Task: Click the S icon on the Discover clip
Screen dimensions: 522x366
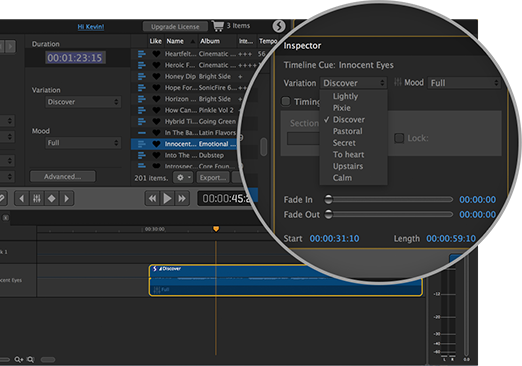Action: click(155, 269)
